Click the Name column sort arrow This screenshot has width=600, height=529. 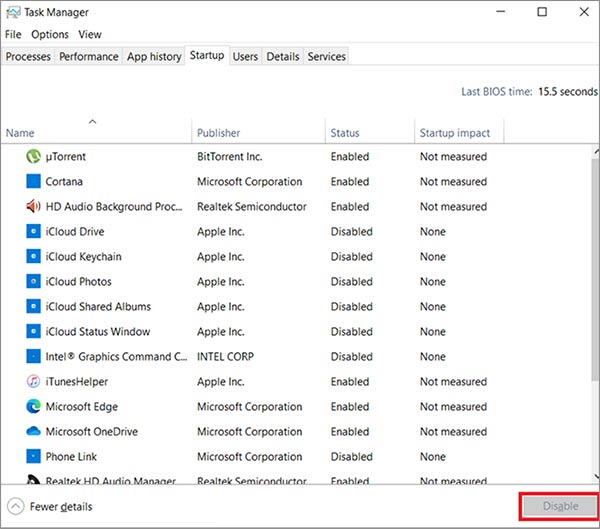(92, 122)
